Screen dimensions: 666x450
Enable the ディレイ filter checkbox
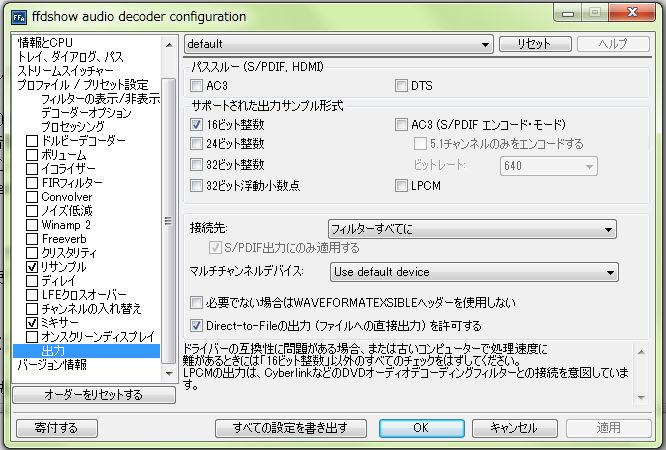click(32, 281)
